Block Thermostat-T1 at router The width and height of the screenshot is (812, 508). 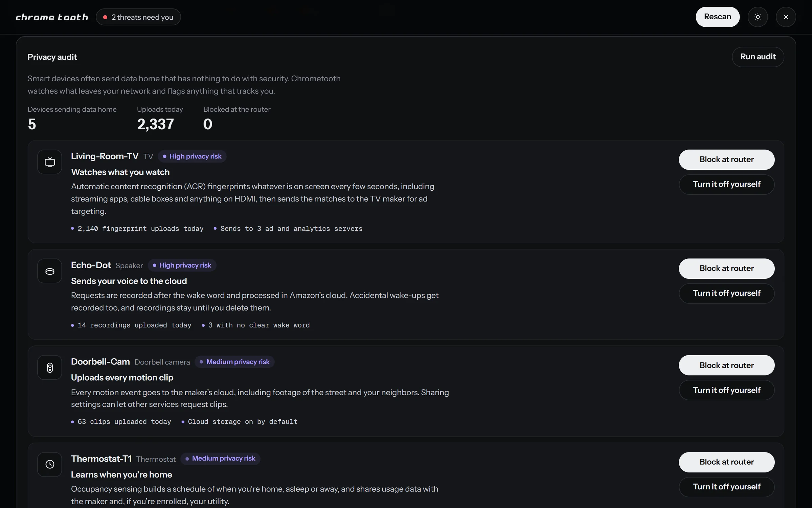[727, 462]
